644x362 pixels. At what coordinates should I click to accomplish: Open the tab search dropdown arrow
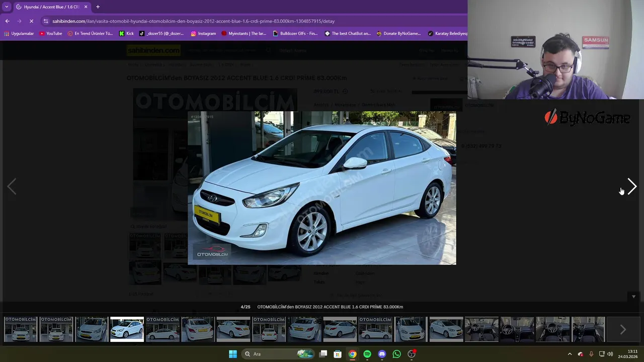coord(7,7)
